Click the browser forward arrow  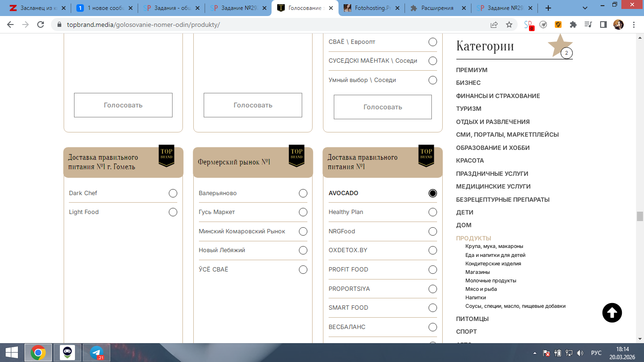click(25, 25)
